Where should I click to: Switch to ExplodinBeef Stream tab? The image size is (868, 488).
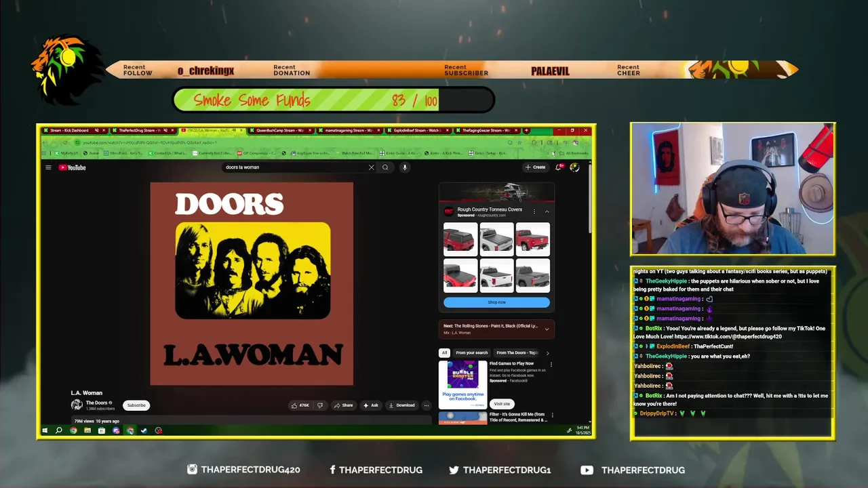(418, 130)
